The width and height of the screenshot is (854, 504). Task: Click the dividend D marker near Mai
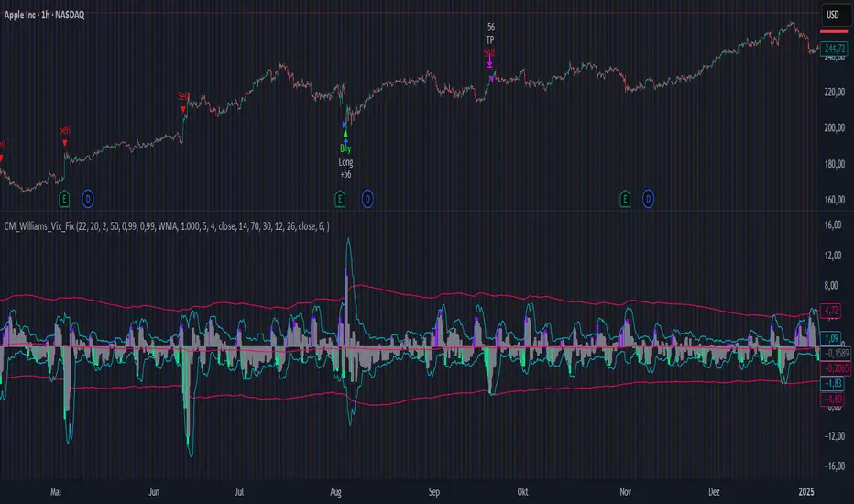point(88,199)
